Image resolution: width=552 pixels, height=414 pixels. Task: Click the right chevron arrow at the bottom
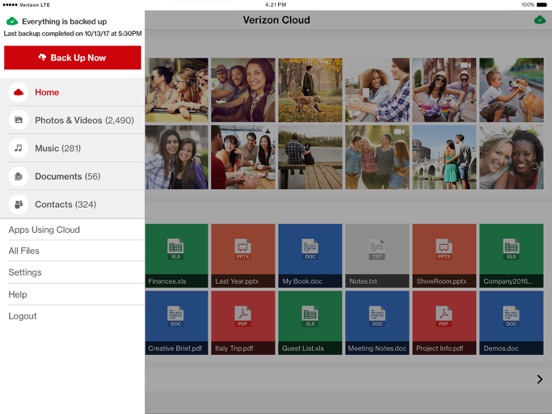(539, 379)
